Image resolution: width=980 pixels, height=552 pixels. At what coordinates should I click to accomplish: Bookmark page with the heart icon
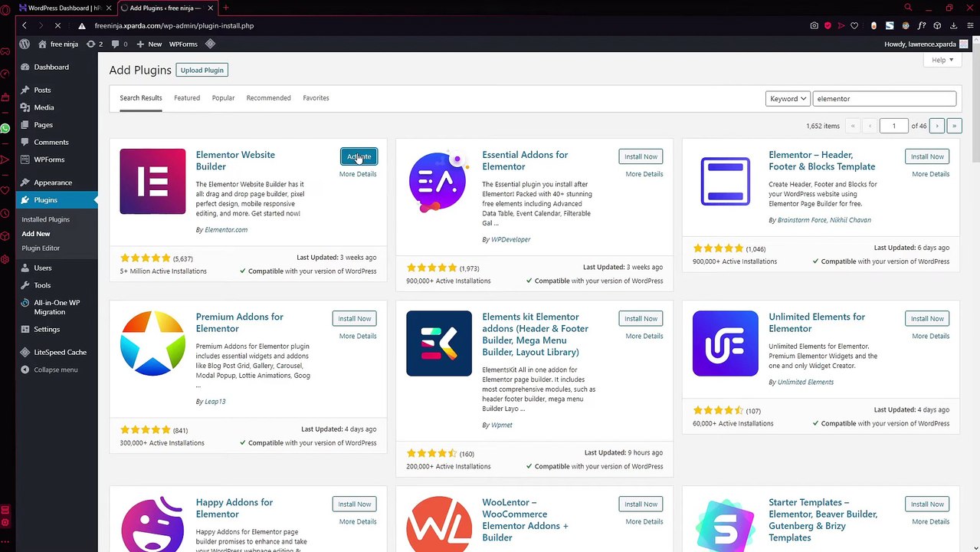pyautogui.click(x=854, y=25)
